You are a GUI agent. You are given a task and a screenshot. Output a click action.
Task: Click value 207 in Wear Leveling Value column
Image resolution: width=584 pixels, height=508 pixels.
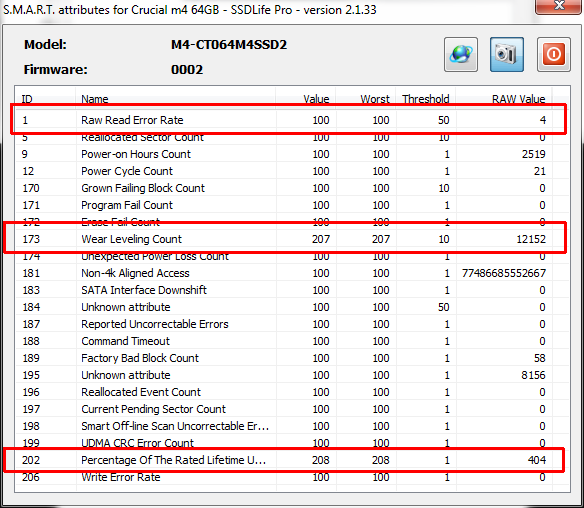[321, 239]
